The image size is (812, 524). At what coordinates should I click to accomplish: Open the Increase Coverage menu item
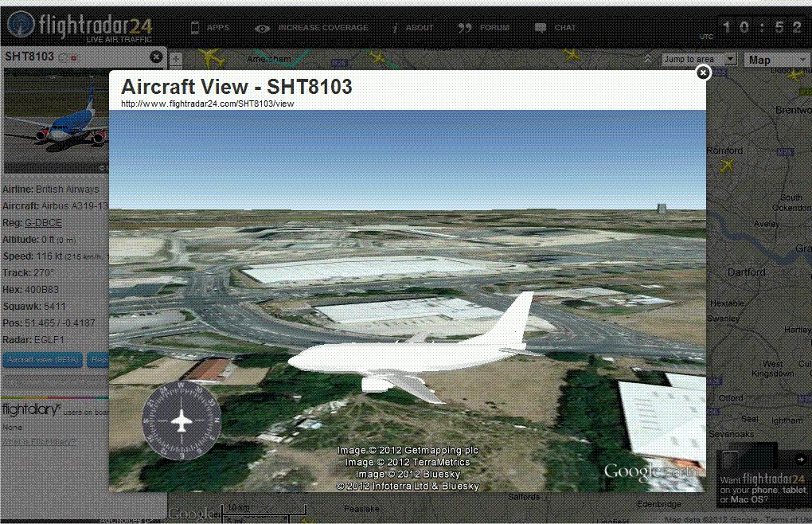[312, 28]
